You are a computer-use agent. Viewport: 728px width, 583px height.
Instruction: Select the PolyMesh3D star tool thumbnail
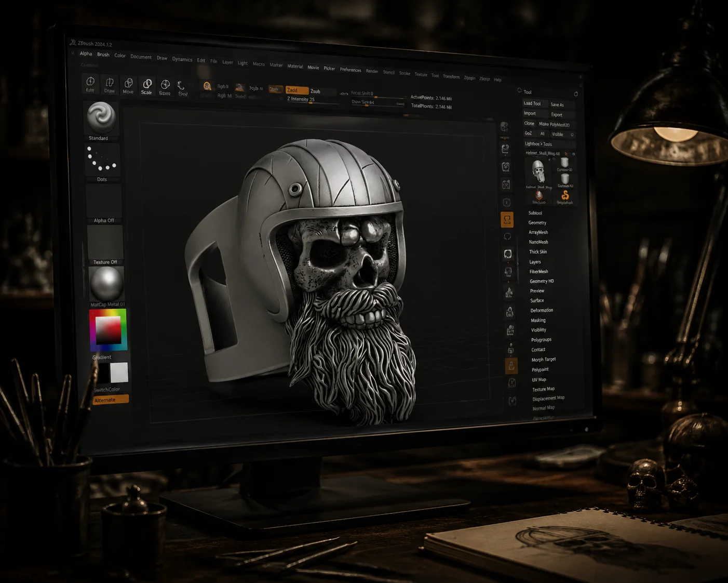[539, 197]
